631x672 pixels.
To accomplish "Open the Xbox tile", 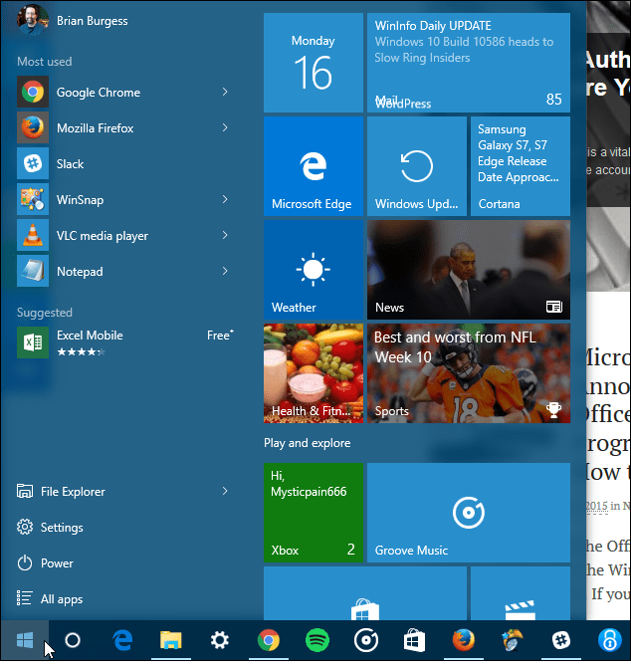I will pyautogui.click(x=314, y=513).
